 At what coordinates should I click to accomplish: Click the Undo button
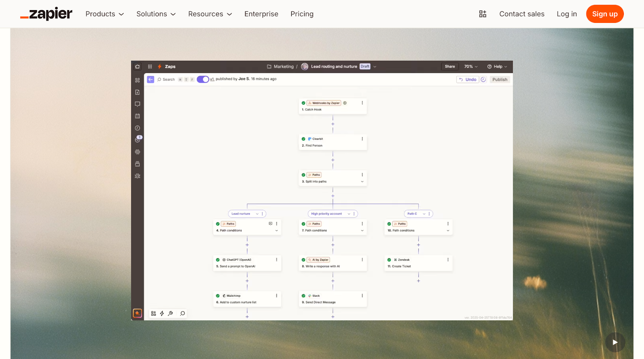[x=468, y=79]
